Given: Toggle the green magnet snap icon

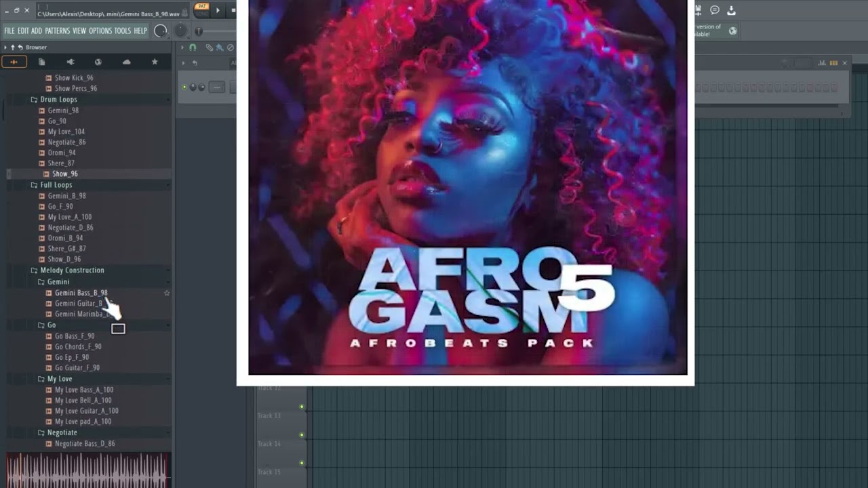Looking at the screenshot, I should [193, 47].
